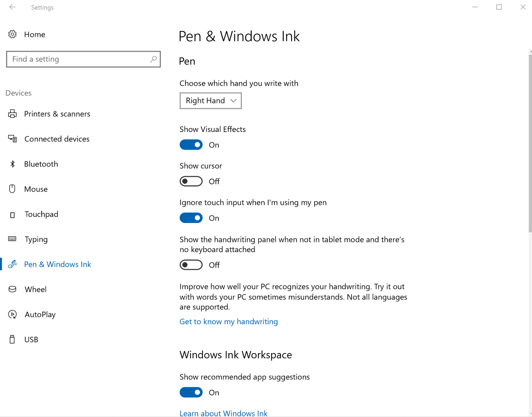
Task: Click the Bluetooth symbol icon
Action: click(12, 164)
